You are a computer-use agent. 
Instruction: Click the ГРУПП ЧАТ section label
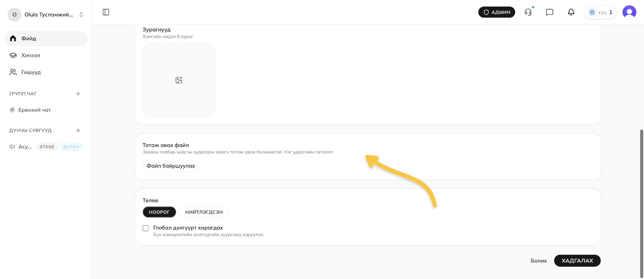pos(23,94)
